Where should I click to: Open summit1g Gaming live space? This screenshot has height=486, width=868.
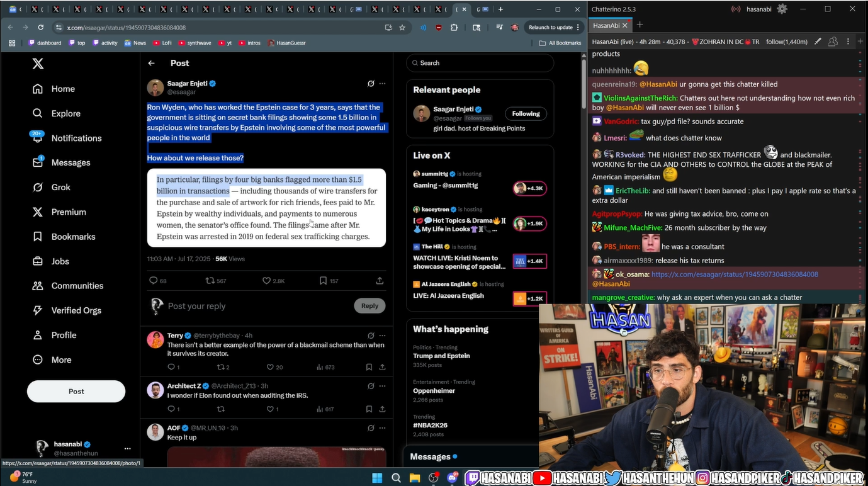pos(480,180)
